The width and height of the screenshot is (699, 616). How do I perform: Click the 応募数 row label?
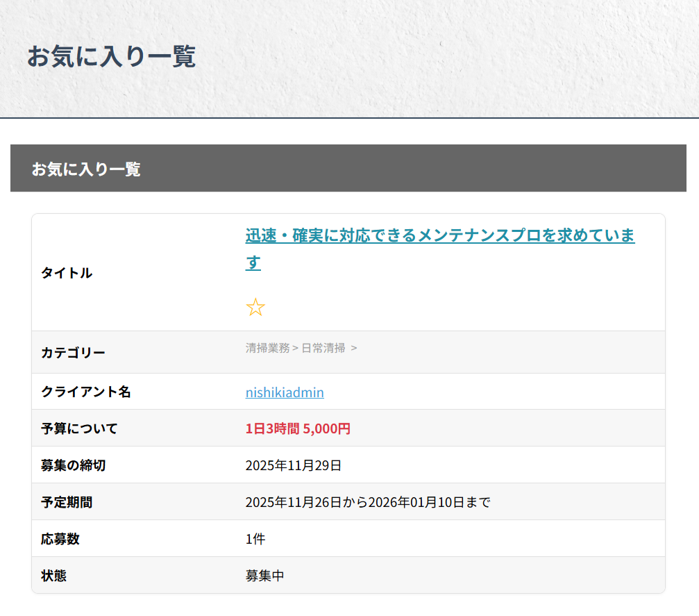coord(60,539)
